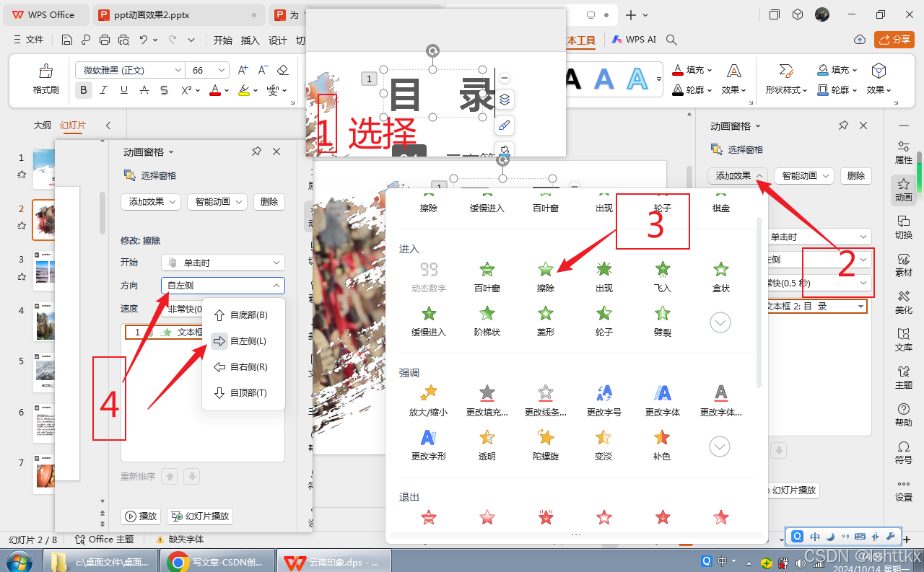This screenshot has height=572, width=924.
Task: Open the 快(0.5 秒) speed dropdown
Action: click(x=819, y=282)
